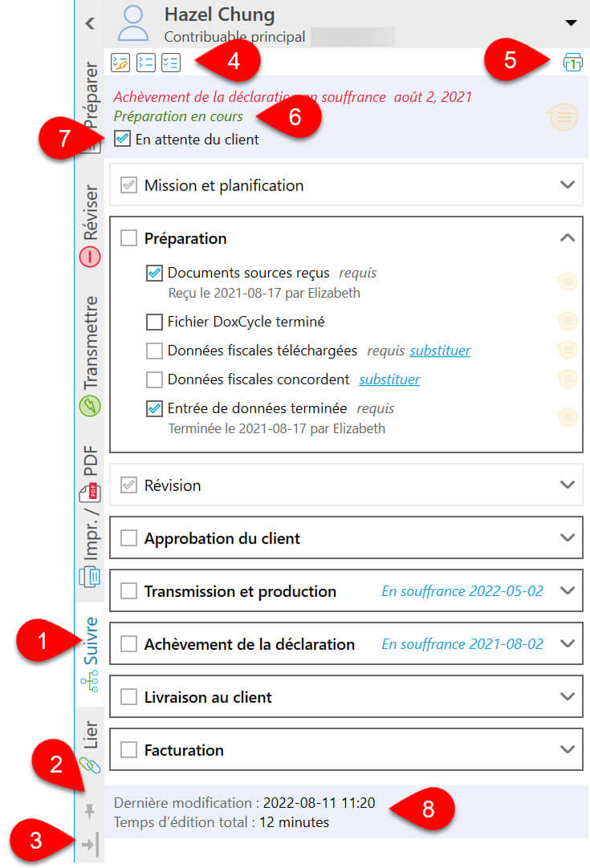Viewport: 590px width, 868px height.
Task: Click substituer link for Données fiscales concordent
Action: 389,379
